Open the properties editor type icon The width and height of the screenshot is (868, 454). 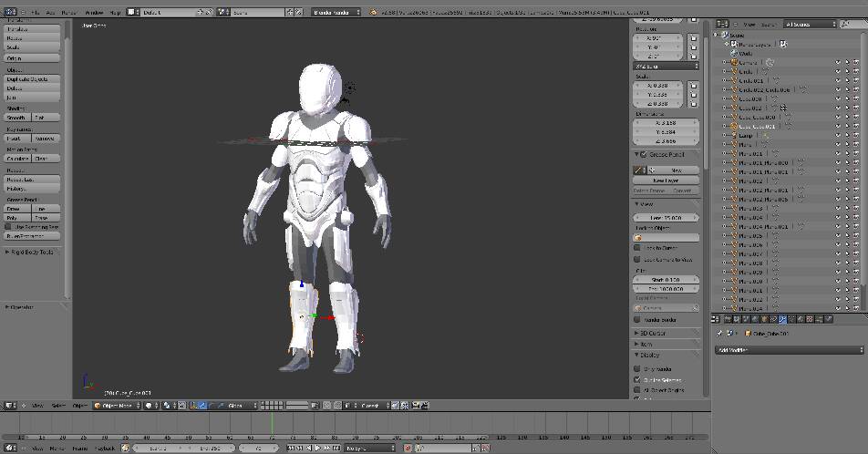click(715, 319)
